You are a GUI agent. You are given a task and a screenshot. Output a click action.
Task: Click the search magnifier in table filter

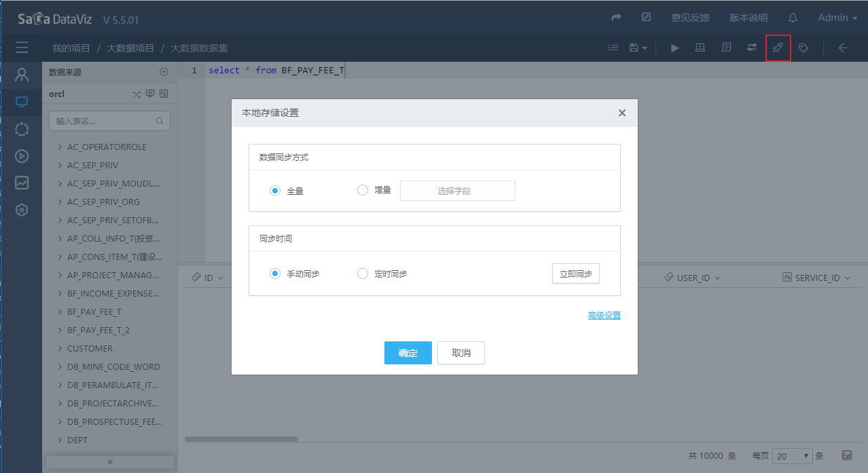160,121
